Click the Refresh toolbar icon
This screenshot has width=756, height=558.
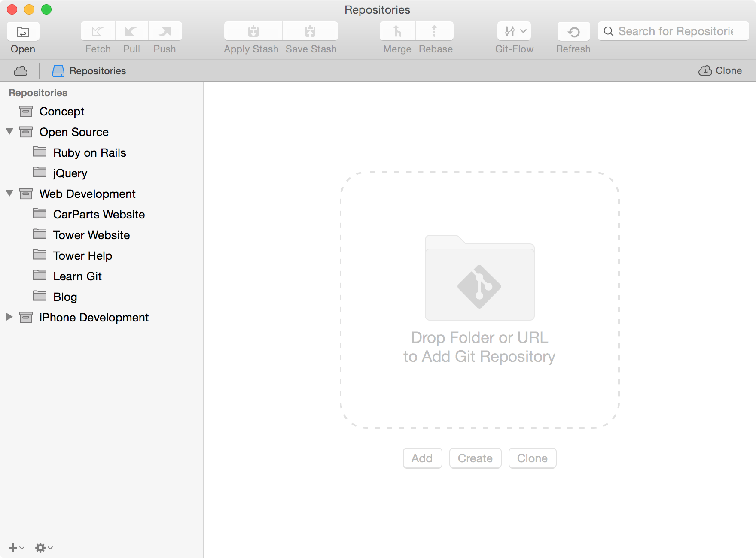[x=573, y=31]
